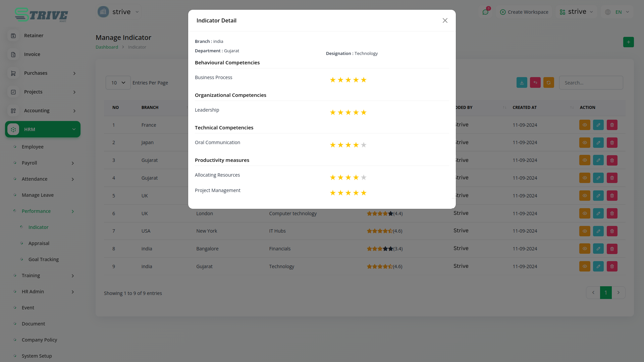This screenshot has height=362, width=644.
Task: Select Goal Tracking menu item
Action: click(44, 259)
